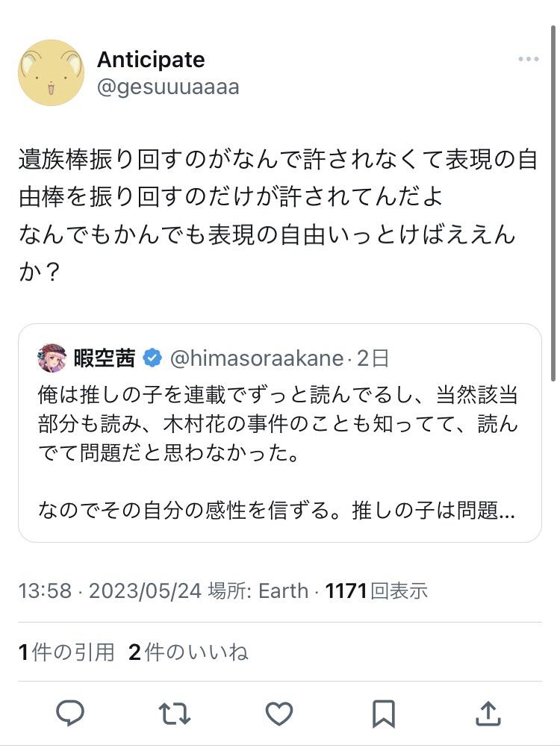Viewport: 560px width, 748px height.
Task: Open the reply comment icon
Action: point(70,713)
